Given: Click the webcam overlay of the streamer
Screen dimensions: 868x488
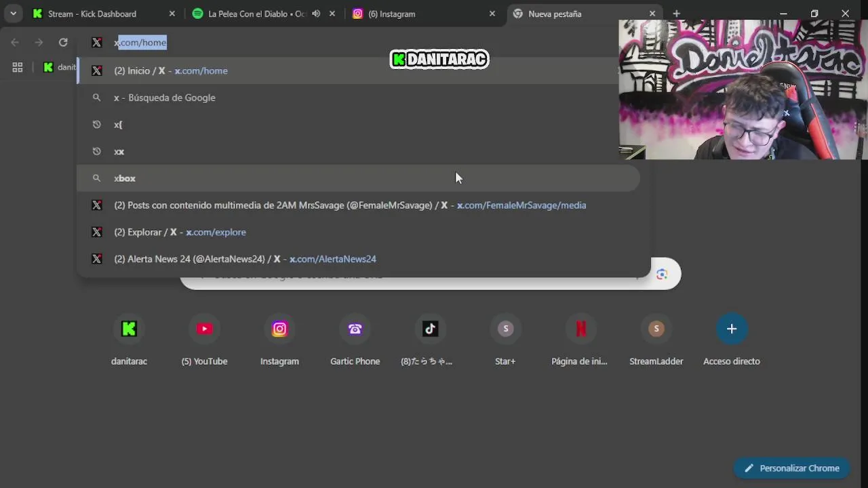Looking at the screenshot, I should click(743, 89).
